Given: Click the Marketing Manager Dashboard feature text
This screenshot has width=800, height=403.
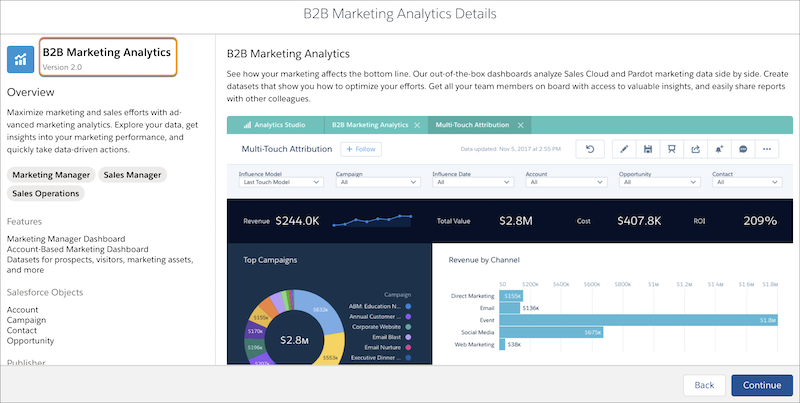Looking at the screenshot, I should tap(66, 239).
